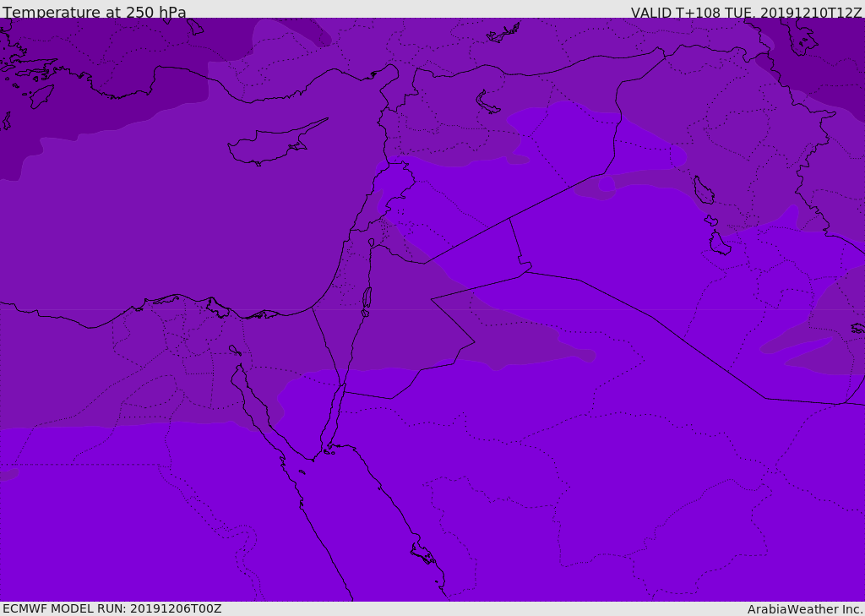Click the 'Temperature at 250 hPa' title text
The width and height of the screenshot is (865, 616).
coord(95,12)
